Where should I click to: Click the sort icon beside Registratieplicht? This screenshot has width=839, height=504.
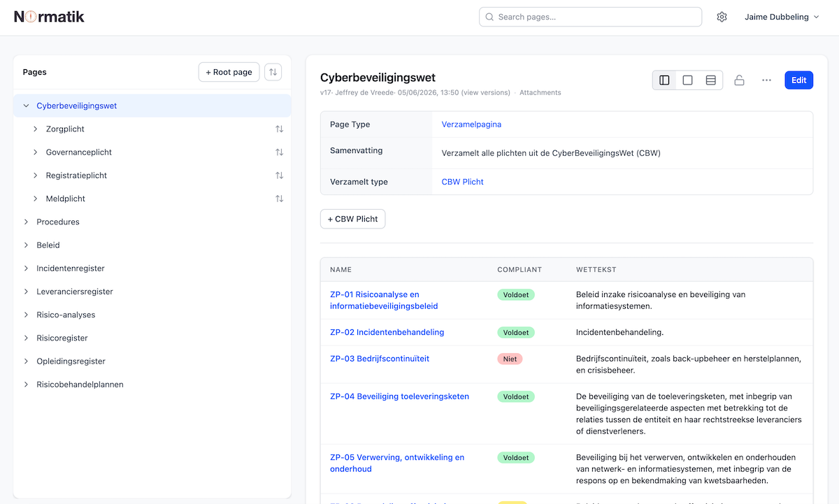point(280,175)
